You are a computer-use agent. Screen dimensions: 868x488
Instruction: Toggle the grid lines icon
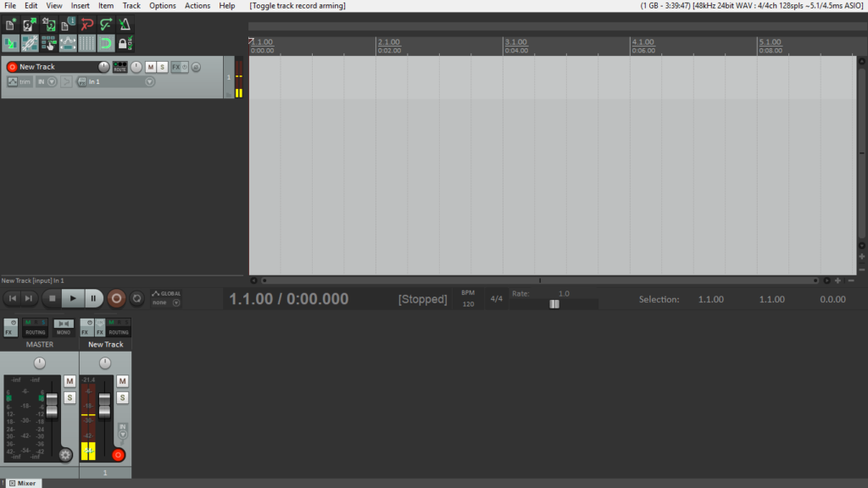click(x=87, y=43)
